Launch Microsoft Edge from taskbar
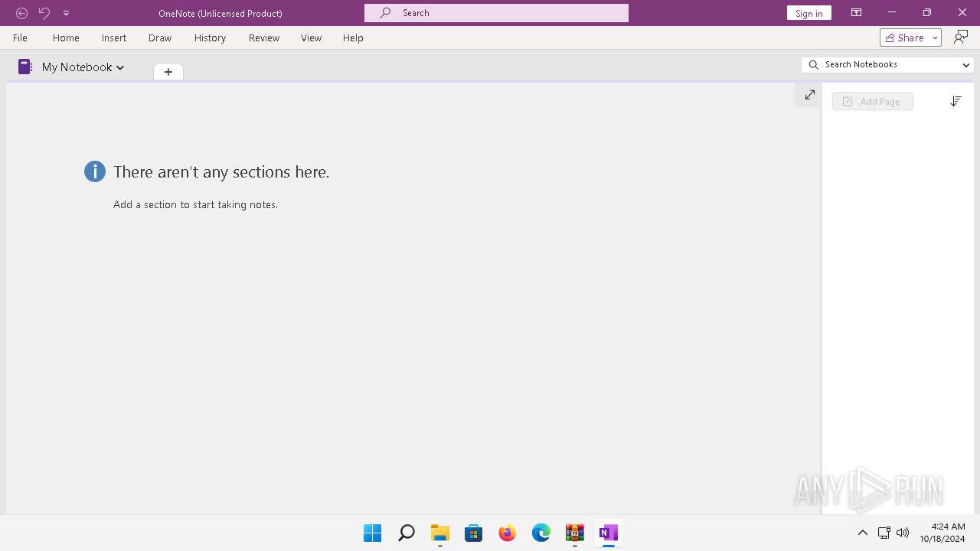The image size is (980, 551). (x=541, y=533)
